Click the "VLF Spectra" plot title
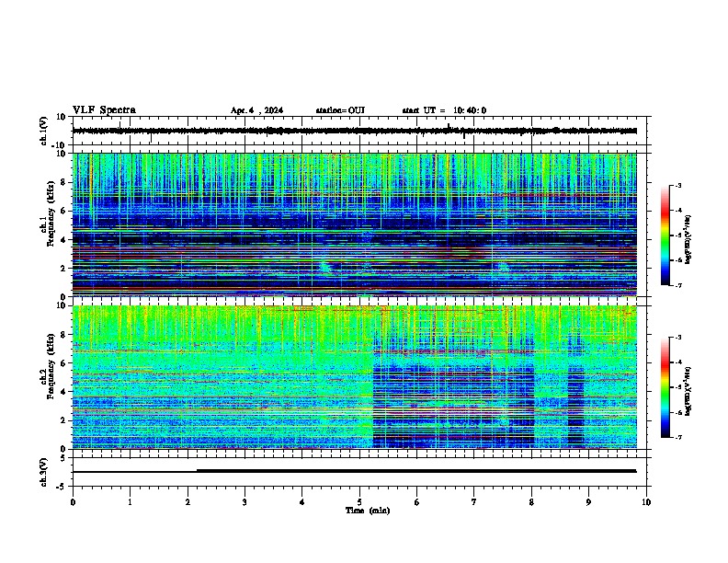The height and width of the screenshot is (563, 728). [x=104, y=110]
